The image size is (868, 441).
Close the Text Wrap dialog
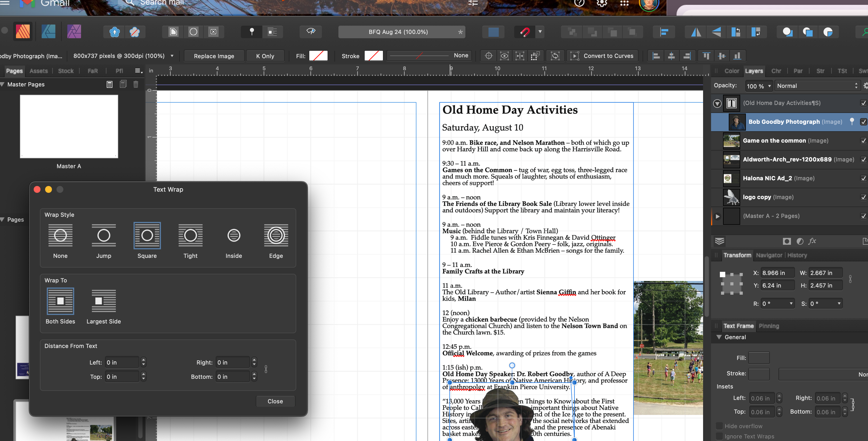275,401
